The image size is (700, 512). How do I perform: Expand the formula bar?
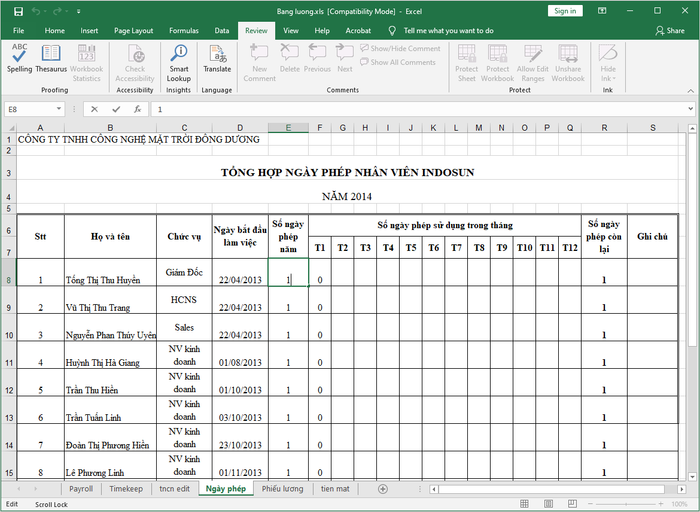(691, 109)
